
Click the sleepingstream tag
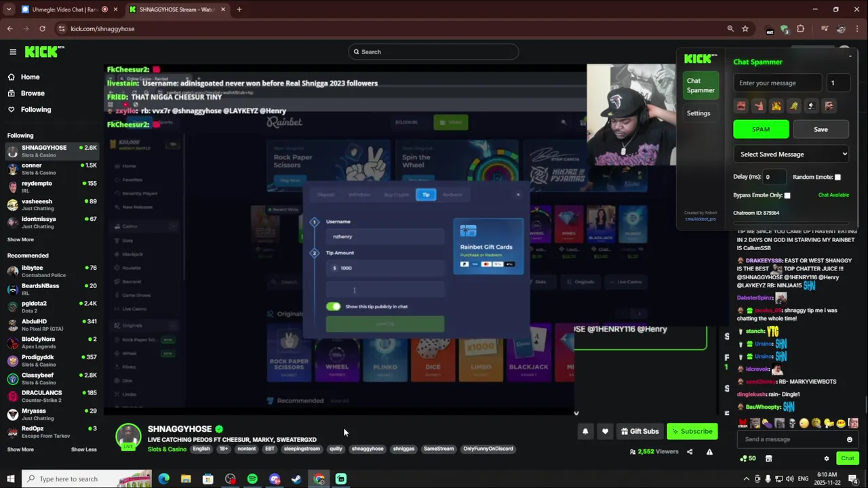click(x=302, y=449)
